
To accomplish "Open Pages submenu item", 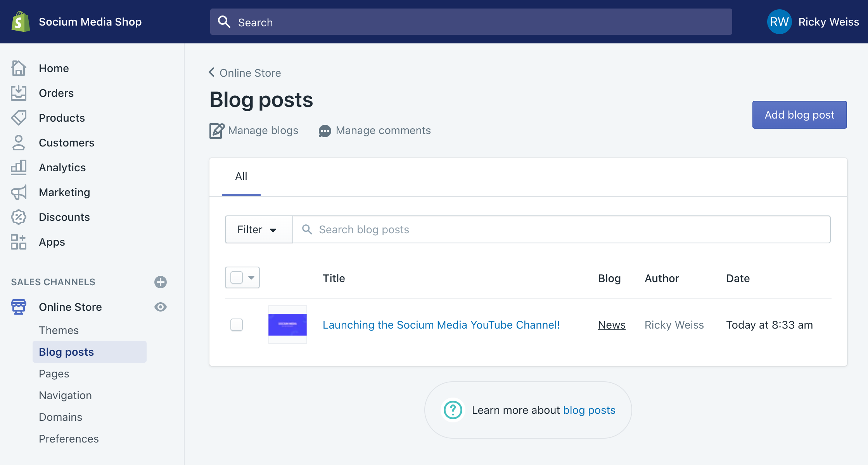I will pos(54,374).
